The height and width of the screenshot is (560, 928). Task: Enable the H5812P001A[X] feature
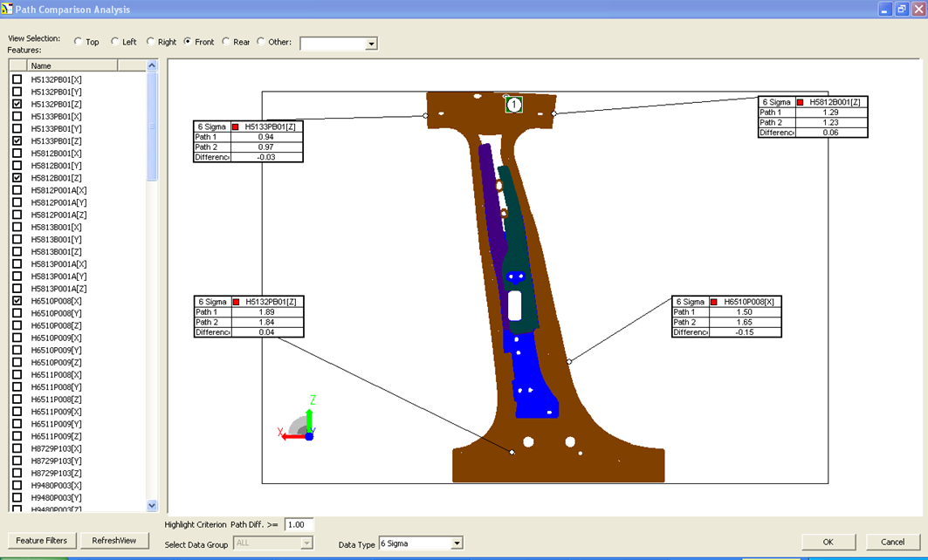tap(16, 189)
